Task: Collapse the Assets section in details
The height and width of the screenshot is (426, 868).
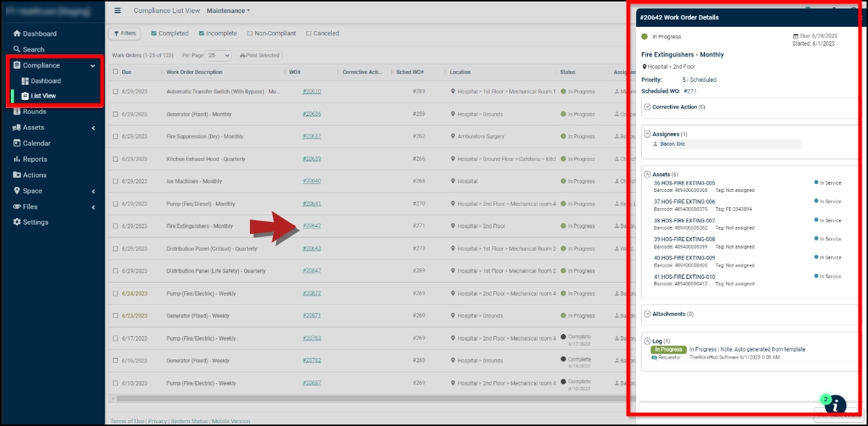Action: [x=647, y=175]
